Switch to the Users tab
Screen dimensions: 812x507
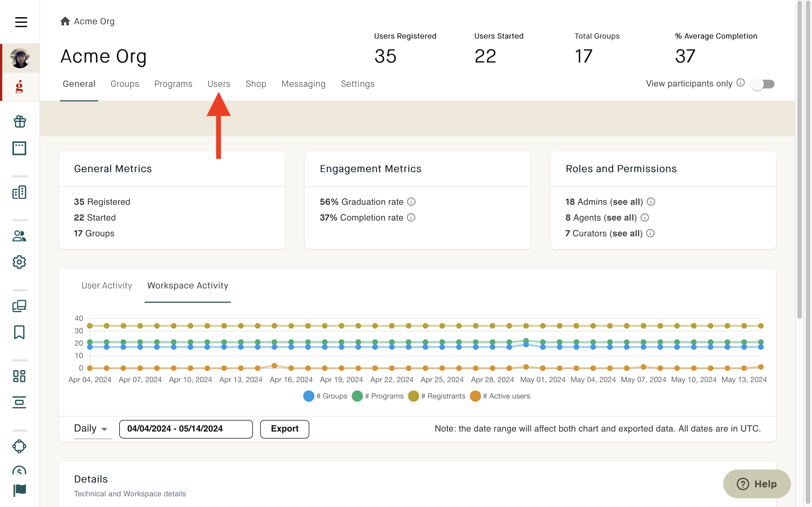(x=219, y=84)
